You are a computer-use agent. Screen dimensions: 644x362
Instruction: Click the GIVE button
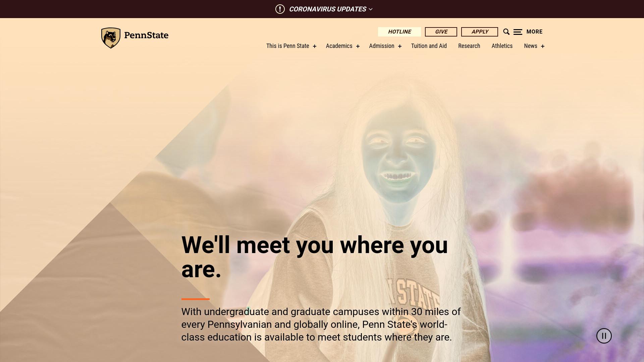(441, 32)
